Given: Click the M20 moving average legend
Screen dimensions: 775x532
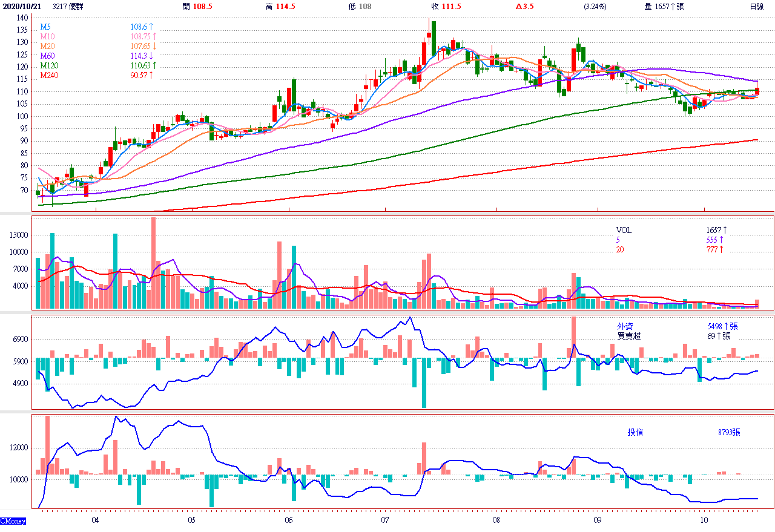Looking at the screenshot, I should click(x=47, y=47).
